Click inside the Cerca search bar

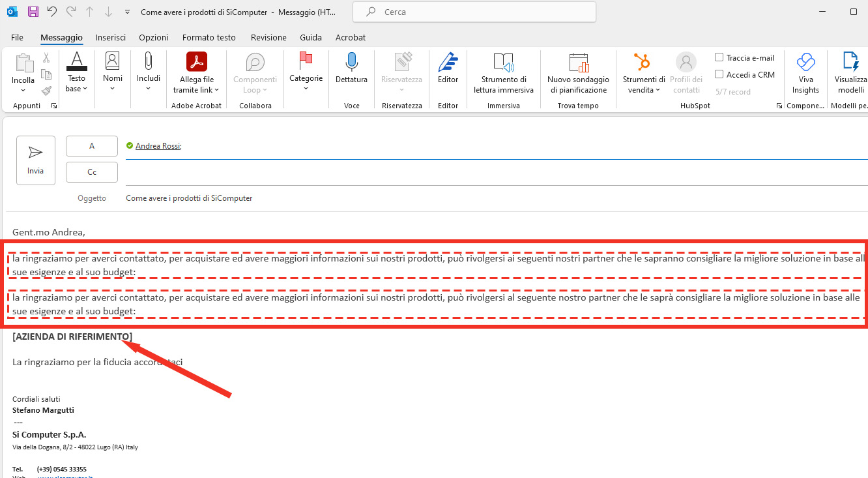[x=474, y=12]
